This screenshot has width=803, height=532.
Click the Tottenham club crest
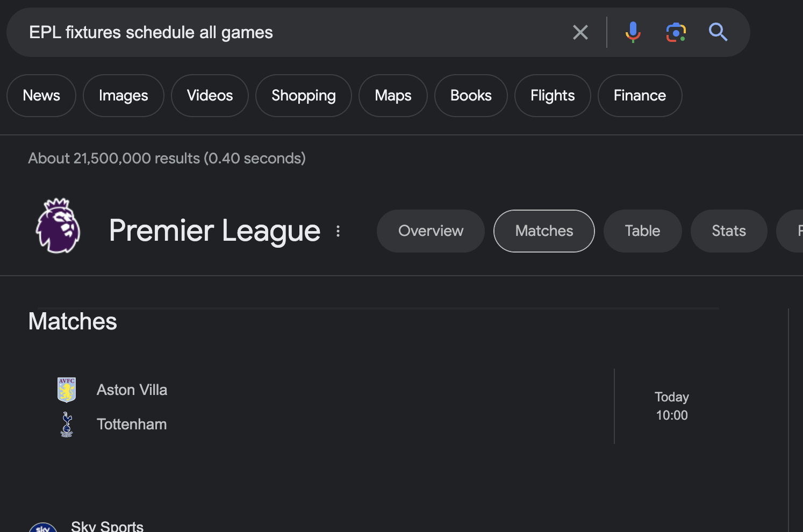point(67,425)
